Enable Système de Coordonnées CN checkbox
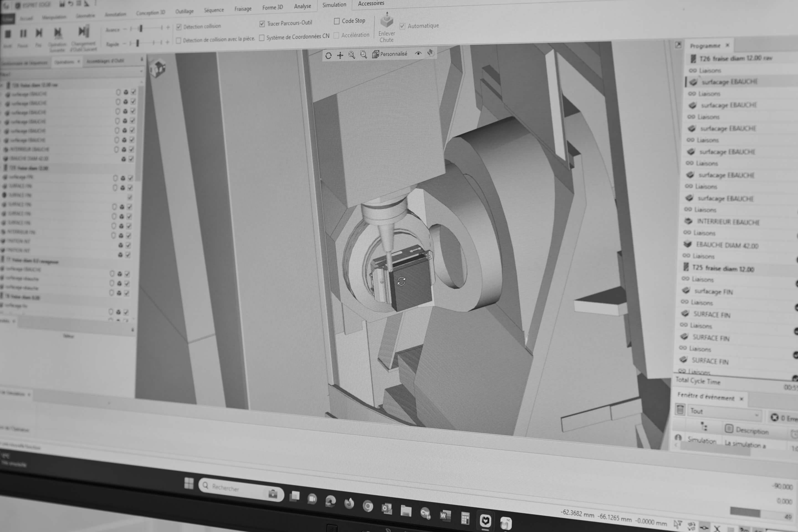The image size is (798, 532). point(262,38)
